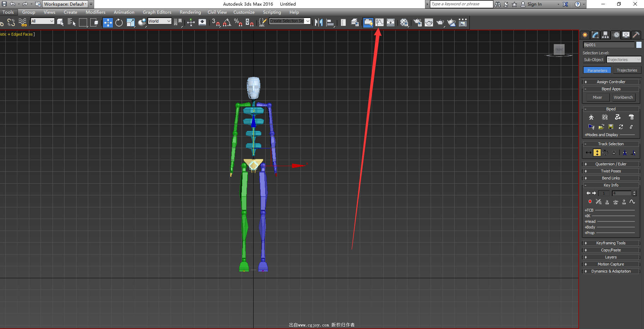
Task: Select the Rotate tool
Action: 119,23
